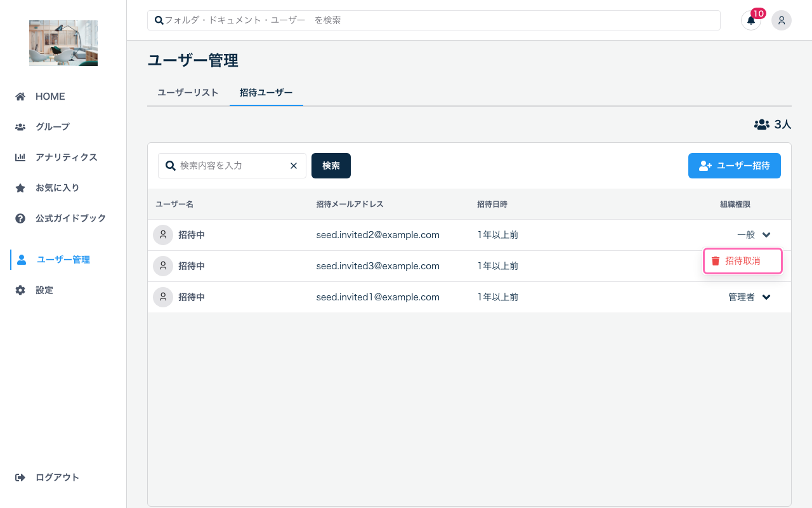Click the company logo image top left
The image size is (812, 508).
click(63, 43)
